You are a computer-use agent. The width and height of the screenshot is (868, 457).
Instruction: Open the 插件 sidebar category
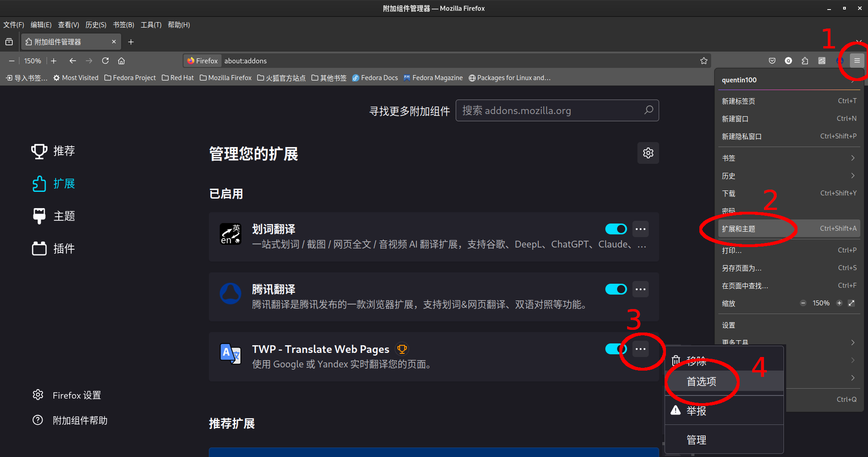pyautogui.click(x=53, y=248)
